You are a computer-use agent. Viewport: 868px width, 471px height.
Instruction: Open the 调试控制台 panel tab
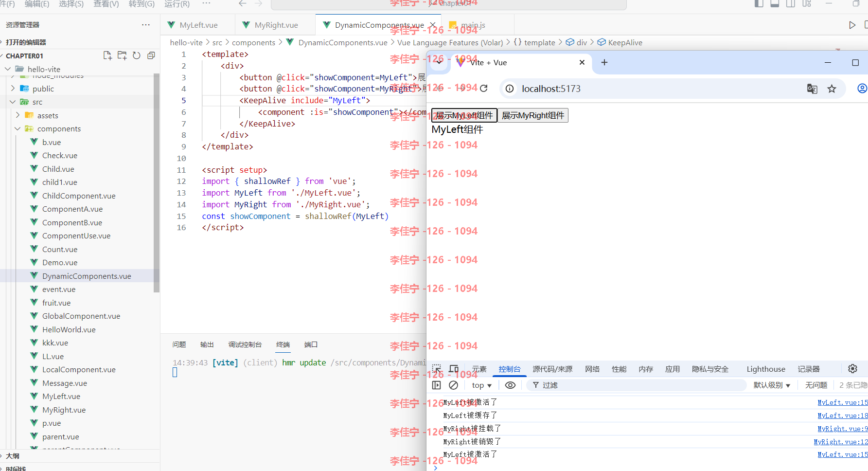pyautogui.click(x=245, y=344)
